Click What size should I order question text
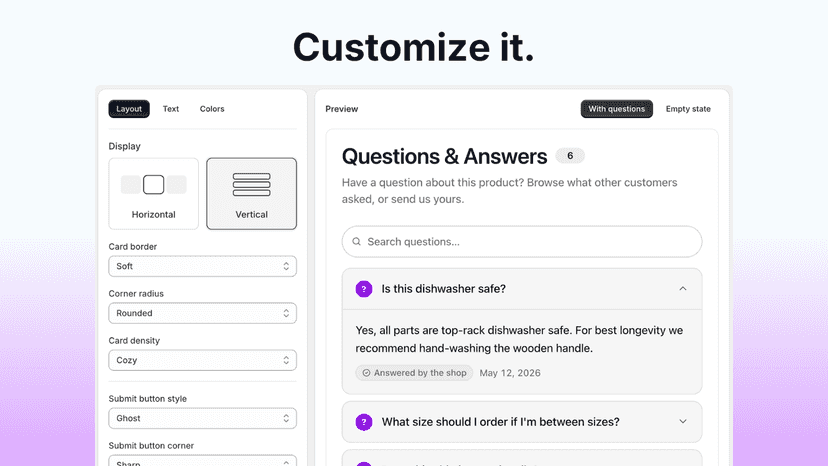 [x=501, y=422]
